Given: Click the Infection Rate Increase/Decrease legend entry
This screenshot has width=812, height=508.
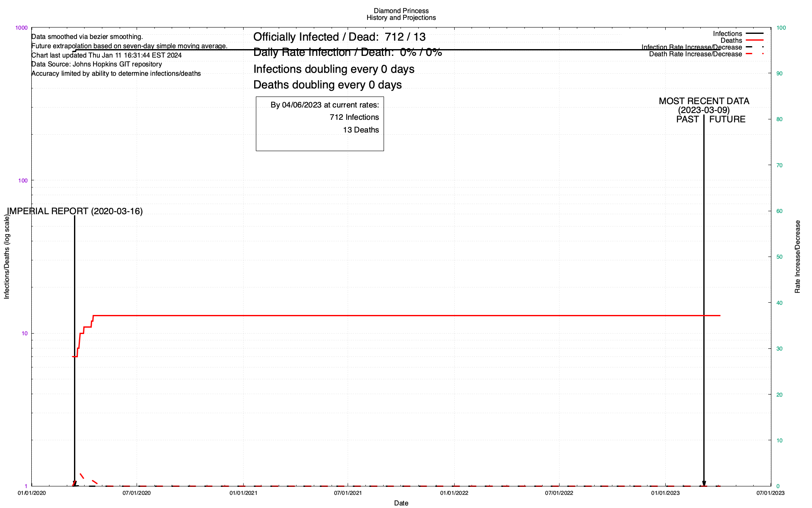Looking at the screenshot, I should [691, 47].
